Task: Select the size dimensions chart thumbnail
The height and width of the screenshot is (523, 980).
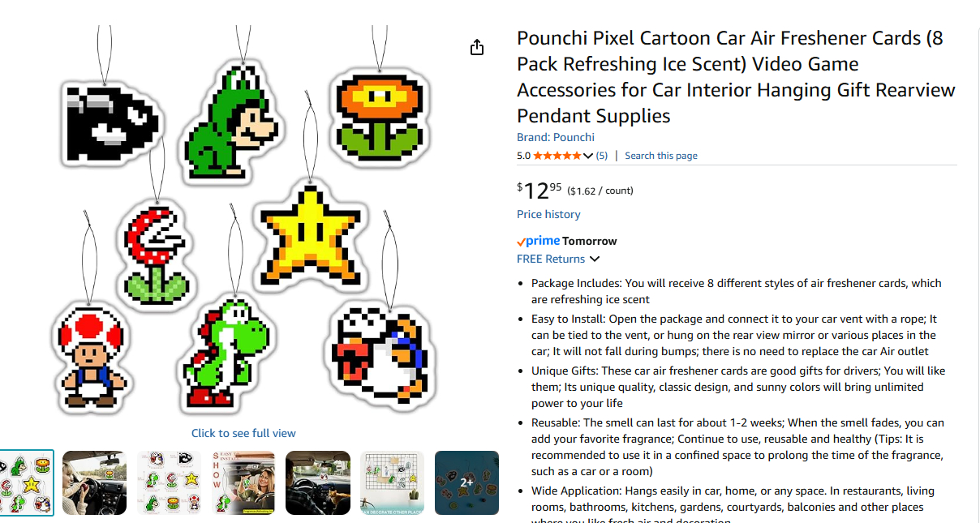Action: [169, 482]
